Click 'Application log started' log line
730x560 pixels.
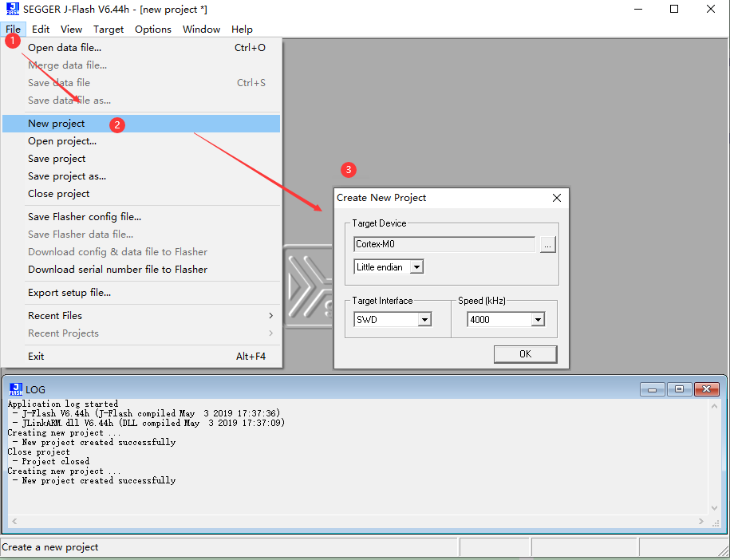click(63, 404)
